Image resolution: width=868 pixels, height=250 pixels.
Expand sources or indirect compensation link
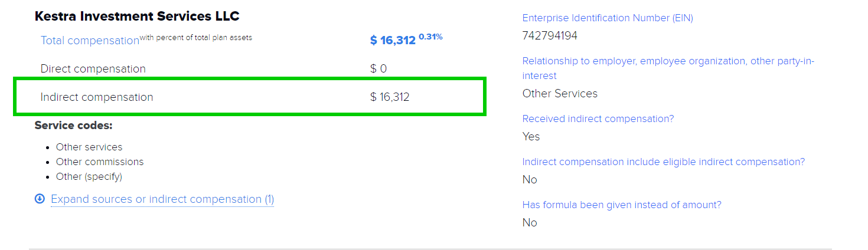tap(162, 199)
